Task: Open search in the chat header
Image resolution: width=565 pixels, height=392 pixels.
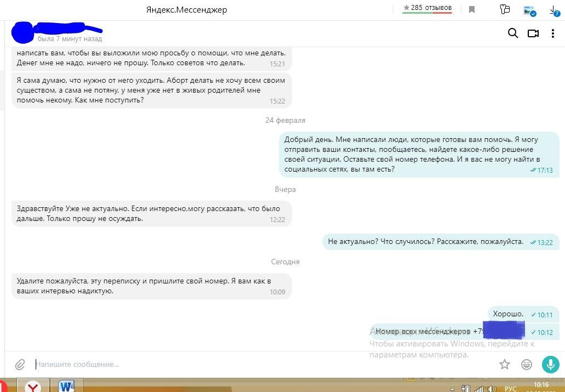Action: pos(513,33)
